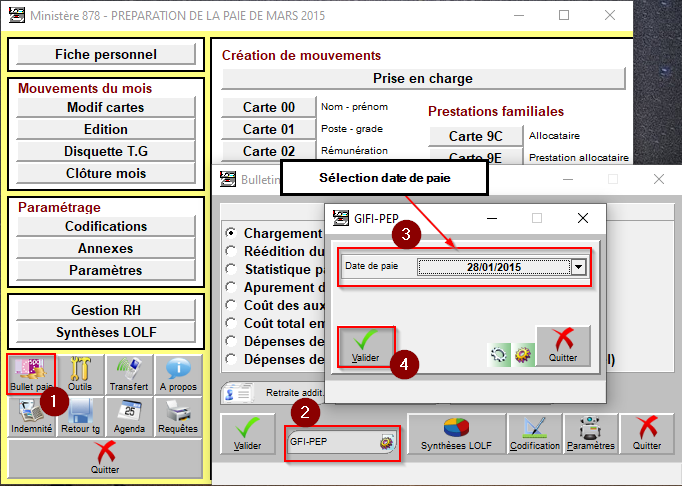Click the Synthèses LOLF pie chart button
The width and height of the screenshot is (682, 486).
[455, 434]
